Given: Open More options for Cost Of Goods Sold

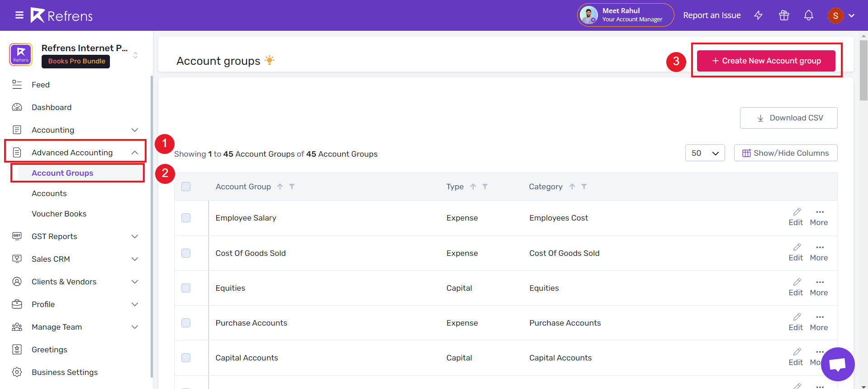Looking at the screenshot, I should coord(819,253).
